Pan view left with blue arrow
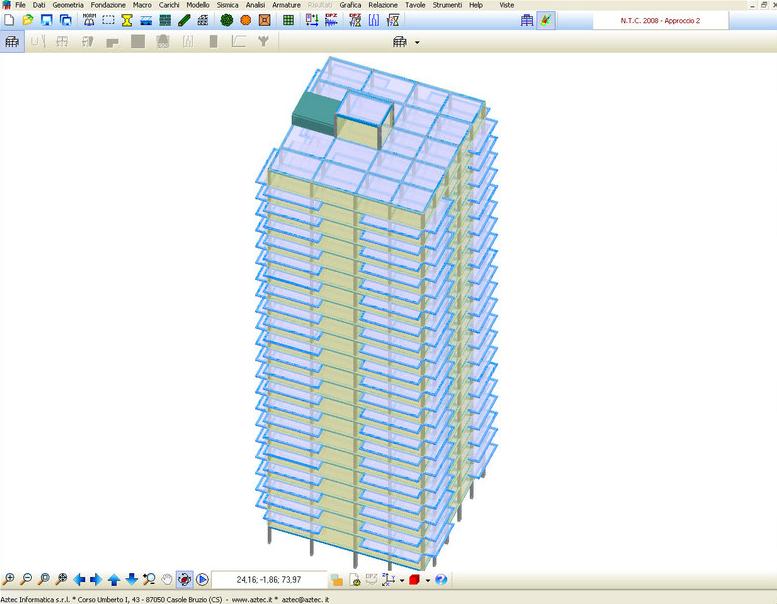 click(x=79, y=579)
